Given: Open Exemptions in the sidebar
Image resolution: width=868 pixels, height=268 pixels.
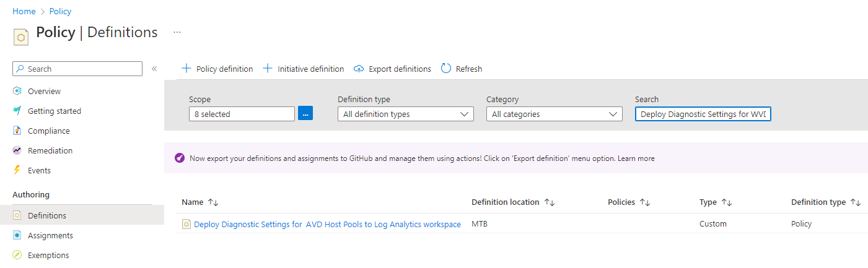Looking at the screenshot, I should tap(48, 255).
